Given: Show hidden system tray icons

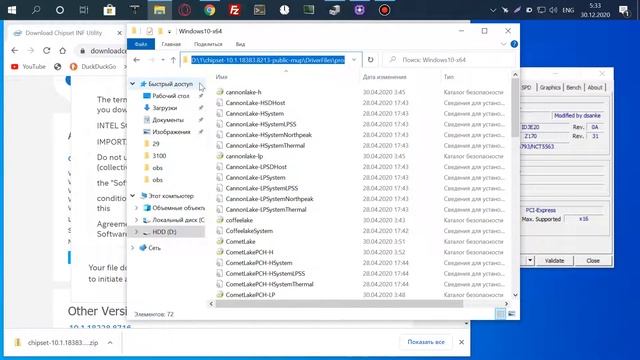Looking at the screenshot, I should 493,10.
